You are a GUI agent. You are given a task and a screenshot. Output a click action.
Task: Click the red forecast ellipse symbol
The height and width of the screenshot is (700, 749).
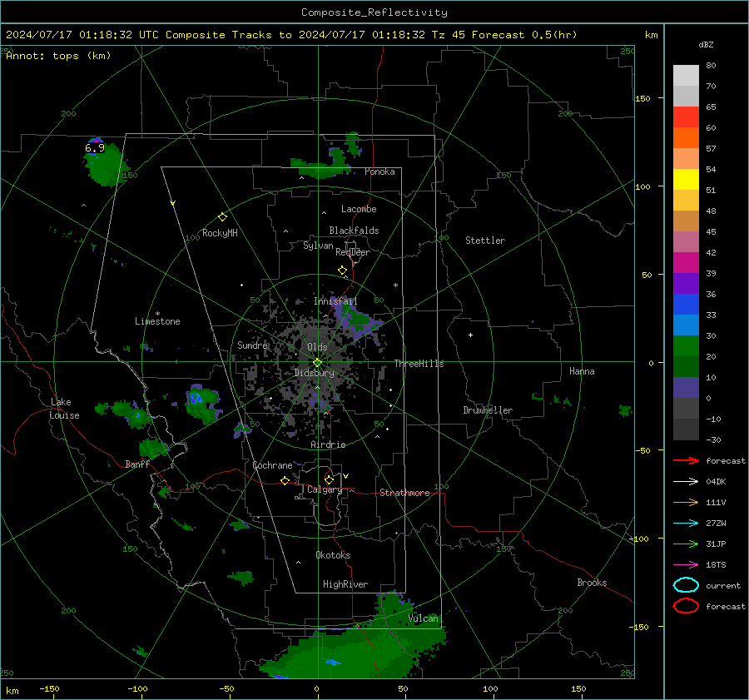point(686,606)
